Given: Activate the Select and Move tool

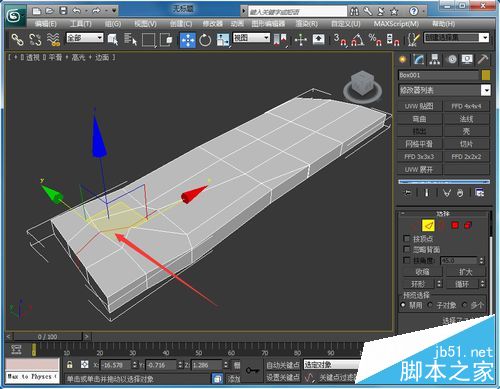Looking at the screenshot, I should coord(188,40).
